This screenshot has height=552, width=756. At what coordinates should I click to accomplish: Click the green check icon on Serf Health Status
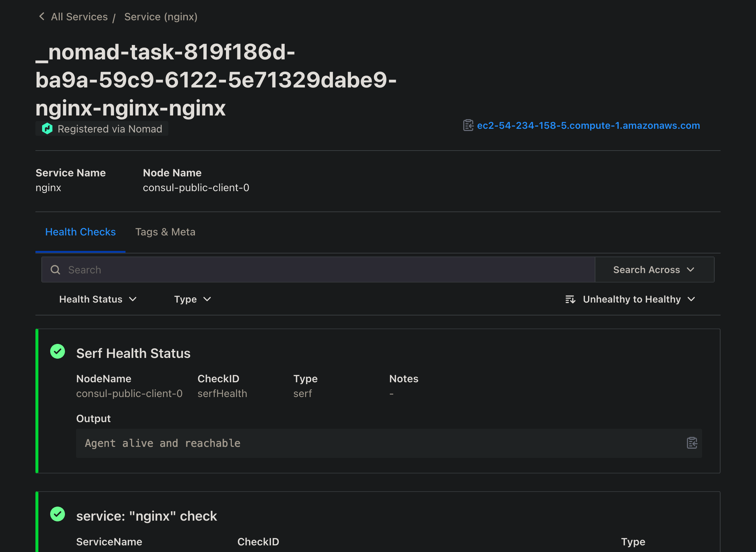tap(58, 352)
